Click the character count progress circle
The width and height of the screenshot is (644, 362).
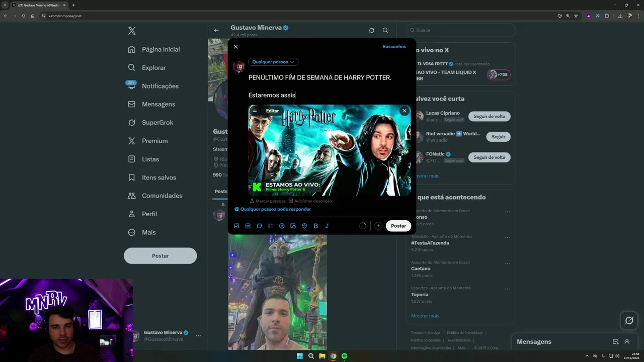coord(362,226)
